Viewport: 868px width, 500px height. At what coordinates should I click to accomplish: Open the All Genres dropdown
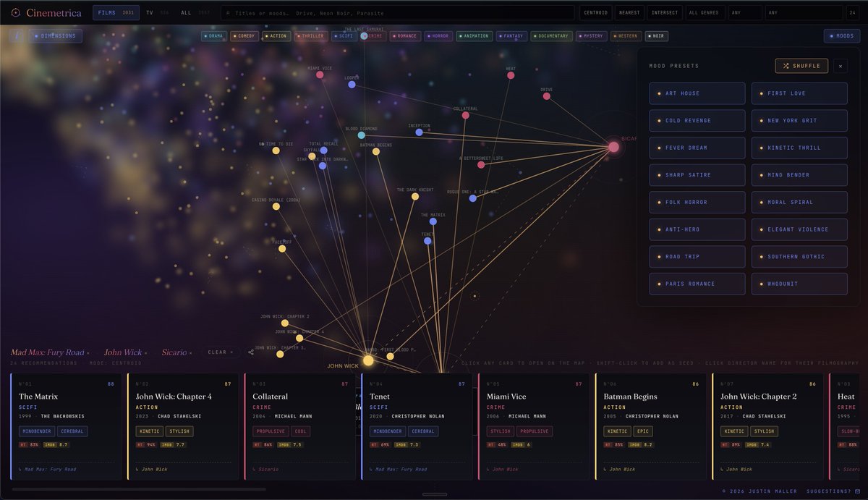pos(705,12)
